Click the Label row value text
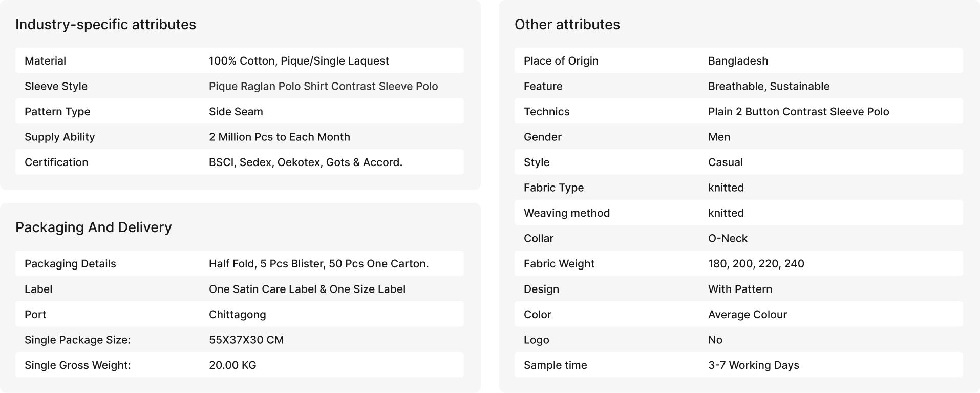The height and width of the screenshot is (393, 980). (x=307, y=289)
